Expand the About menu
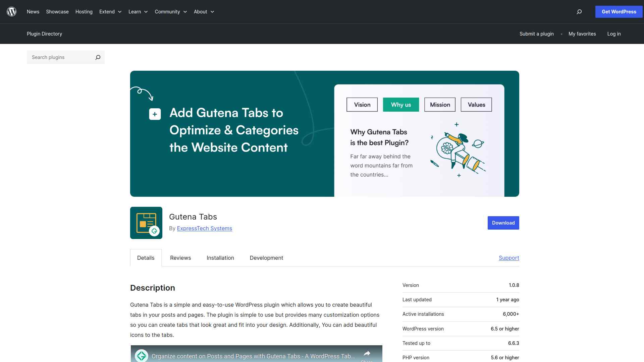Image resolution: width=644 pixels, height=362 pixels. (x=204, y=12)
